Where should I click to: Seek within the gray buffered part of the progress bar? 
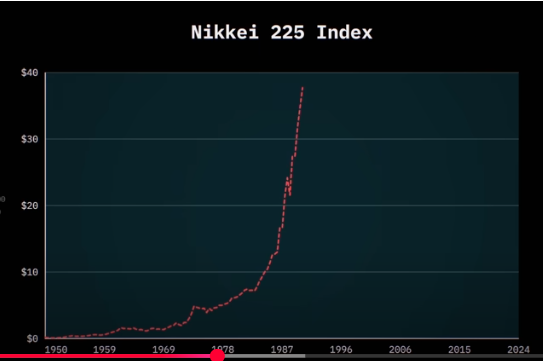coord(265,356)
